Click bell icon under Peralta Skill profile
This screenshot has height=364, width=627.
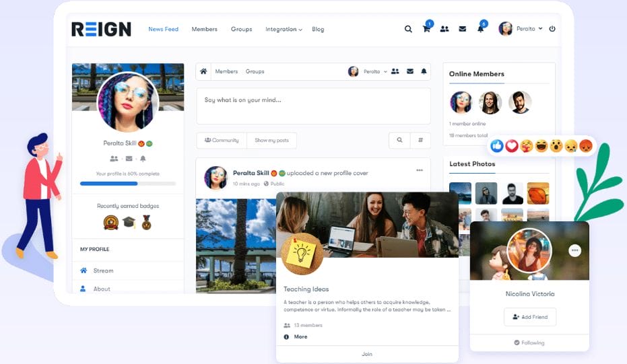pyautogui.click(x=143, y=159)
